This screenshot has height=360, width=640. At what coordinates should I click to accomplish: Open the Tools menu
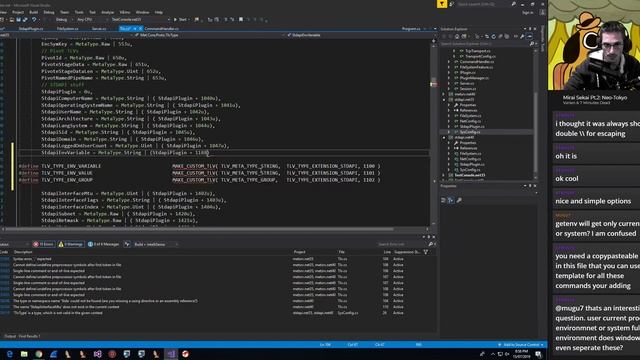[79, 12]
